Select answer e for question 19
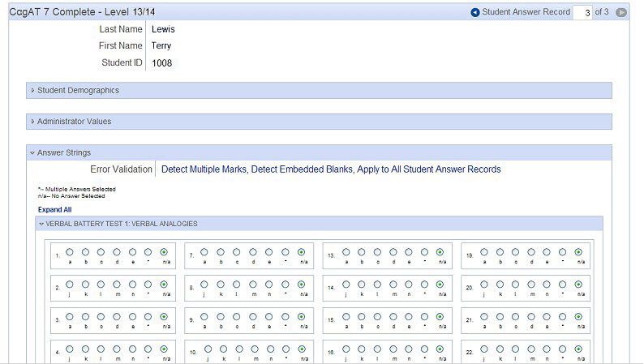Screen dimensions: 644x364 point(546,252)
